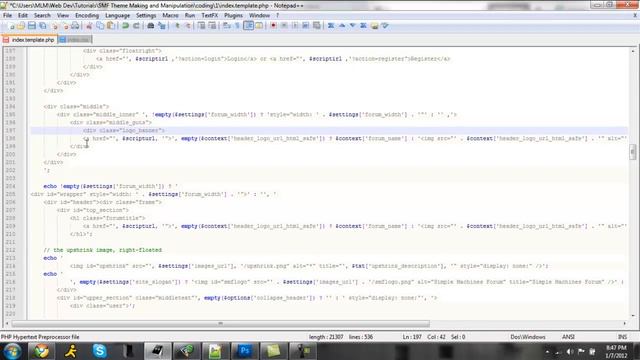Open the Search menu

[x=42, y=16]
